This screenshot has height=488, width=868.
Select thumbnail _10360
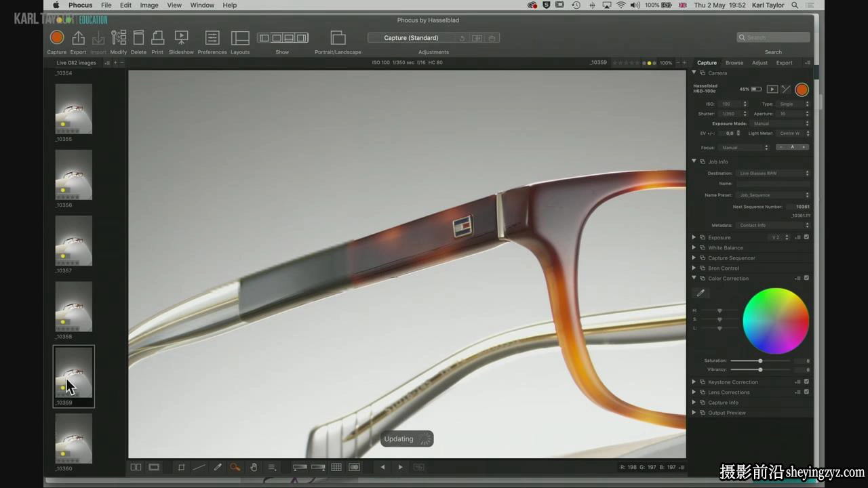73,439
